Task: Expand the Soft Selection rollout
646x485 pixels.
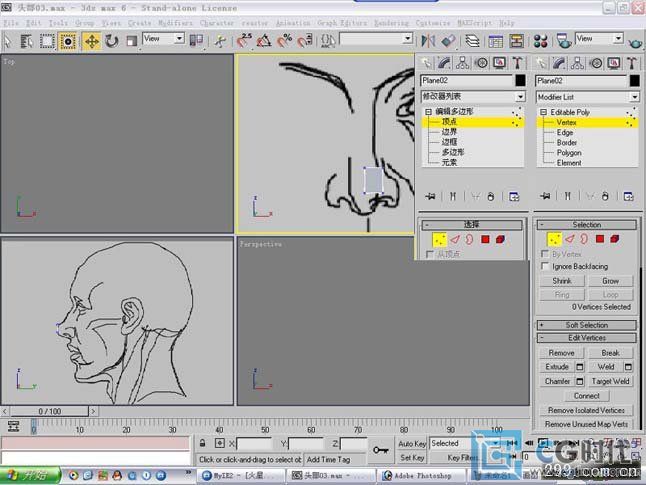Action: (x=587, y=325)
